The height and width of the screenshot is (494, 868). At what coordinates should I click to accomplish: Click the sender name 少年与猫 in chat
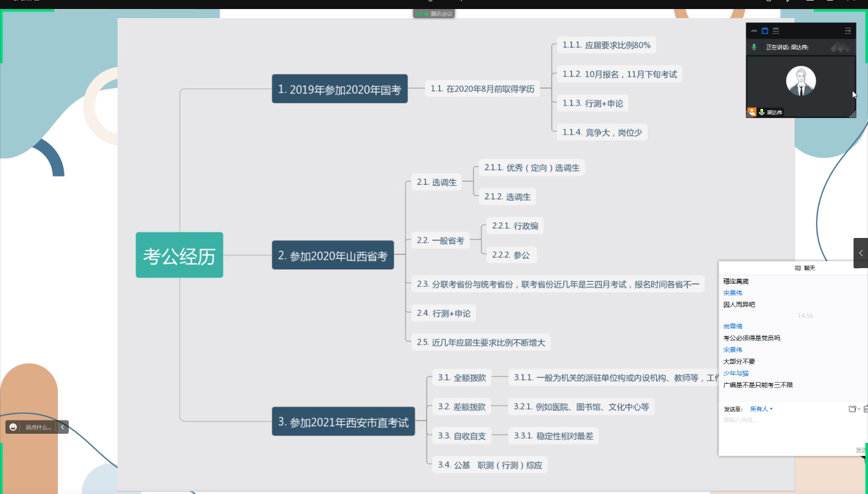pos(736,374)
